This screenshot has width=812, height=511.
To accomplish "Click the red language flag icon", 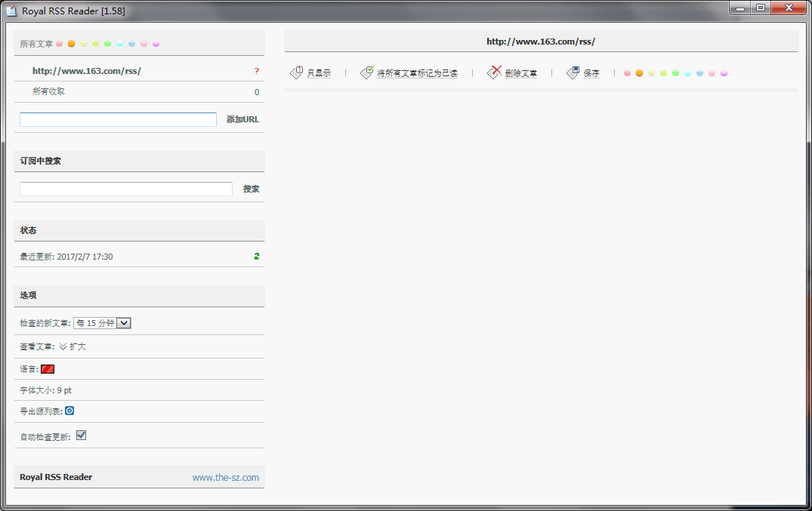I will (48, 369).
